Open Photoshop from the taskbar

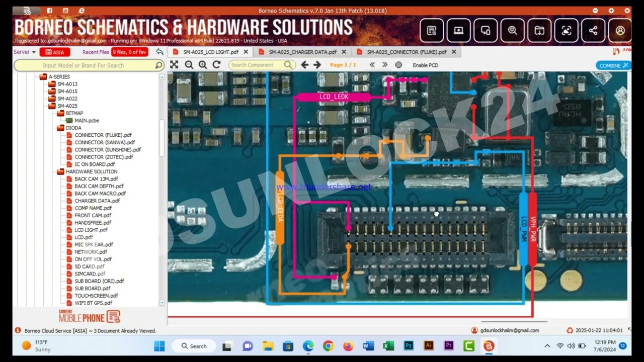[x=409, y=346]
